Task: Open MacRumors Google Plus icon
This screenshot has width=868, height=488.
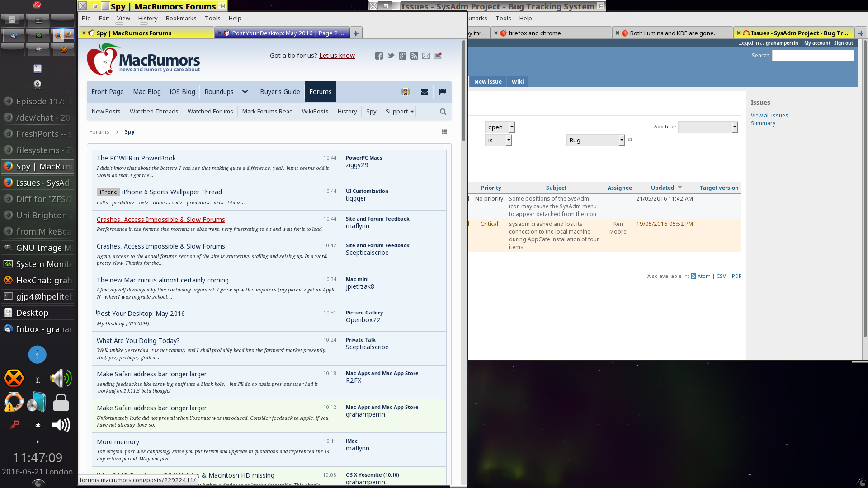Action: click(x=402, y=56)
